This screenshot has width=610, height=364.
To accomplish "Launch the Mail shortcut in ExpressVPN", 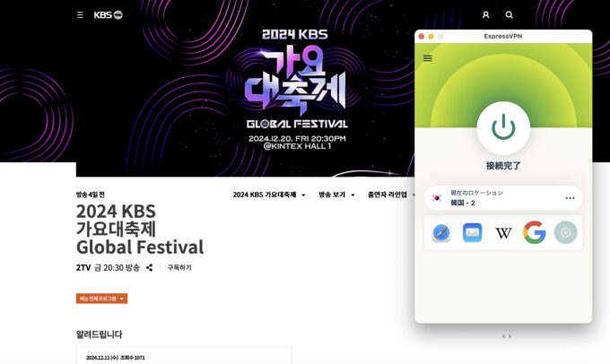I will coord(472,232).
